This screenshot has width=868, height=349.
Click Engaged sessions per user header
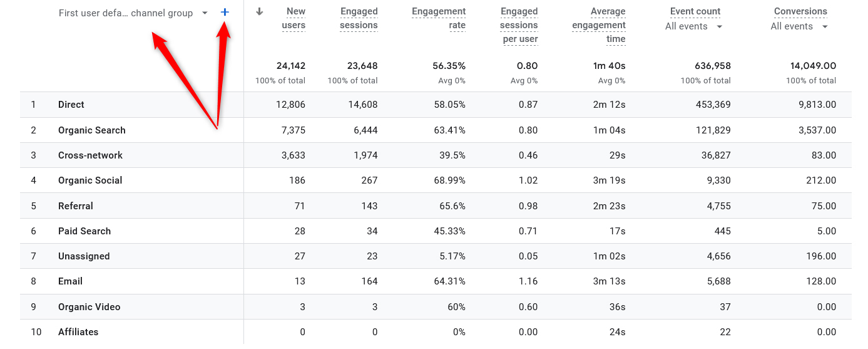(519, 25)
